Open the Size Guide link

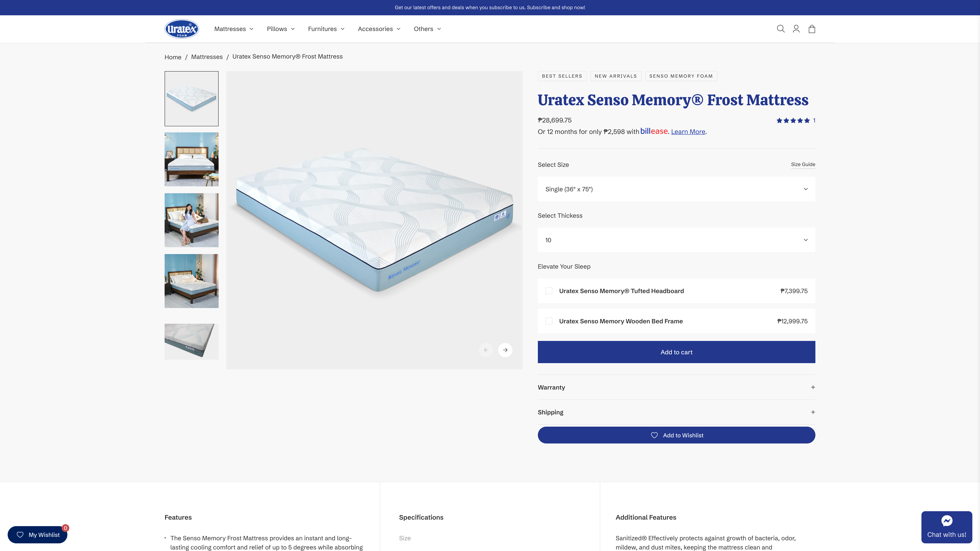803,164
